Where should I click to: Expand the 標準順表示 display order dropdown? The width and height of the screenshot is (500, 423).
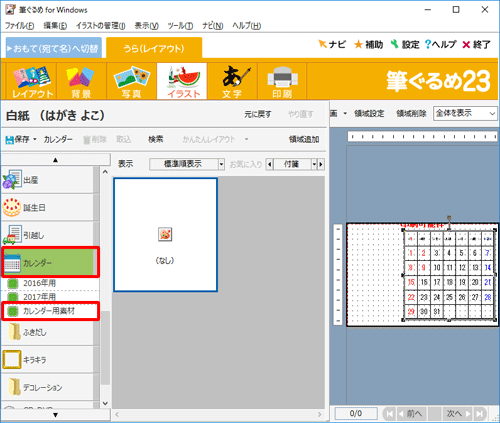(221, 164)
